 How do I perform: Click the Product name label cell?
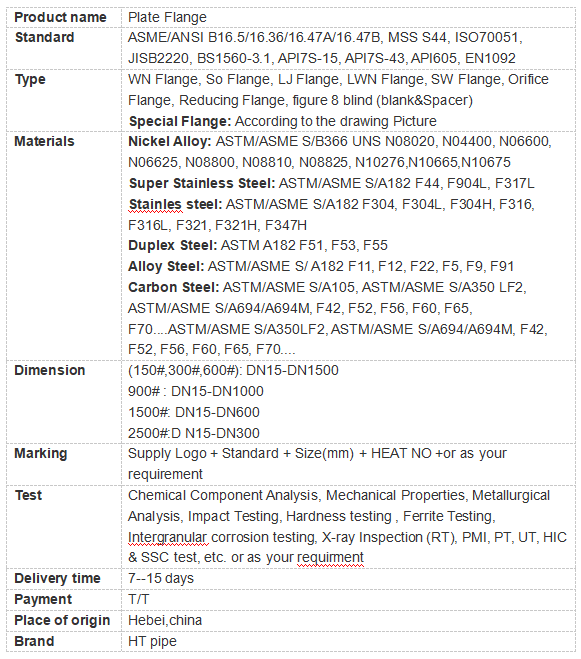pos(64,18)
